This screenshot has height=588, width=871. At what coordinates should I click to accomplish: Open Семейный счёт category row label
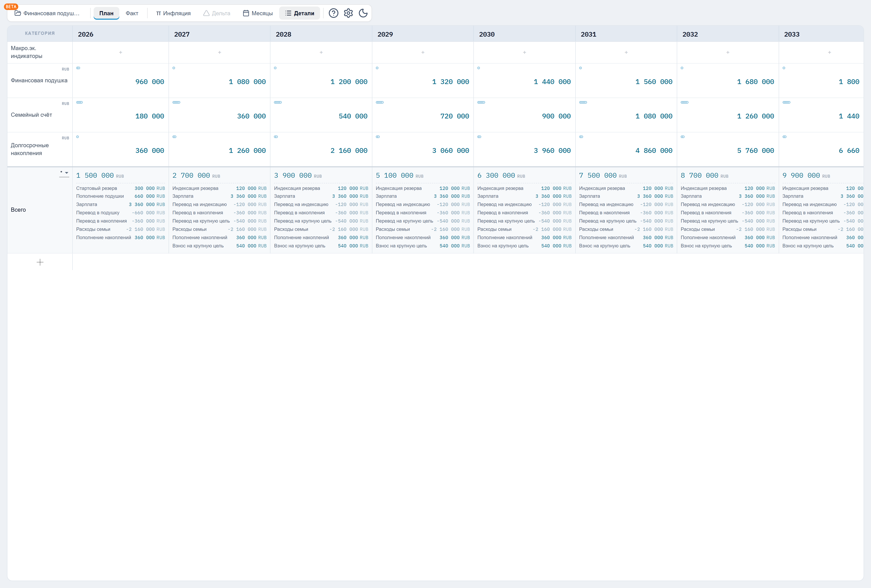click(32, 115)
